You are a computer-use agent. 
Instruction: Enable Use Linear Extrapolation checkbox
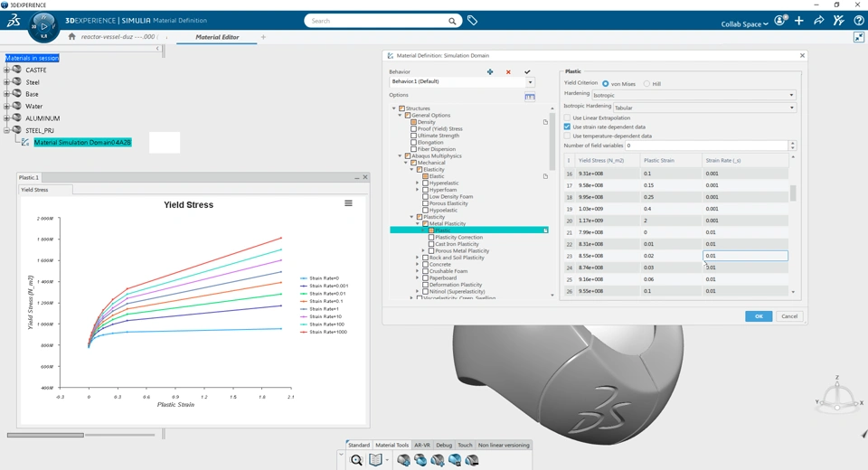tap(568, 117)
